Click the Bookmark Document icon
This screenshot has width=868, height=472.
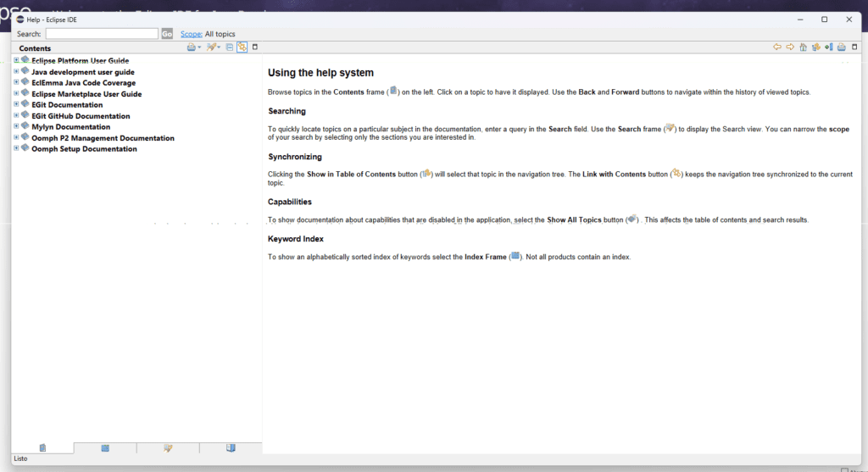click(829, 47)
